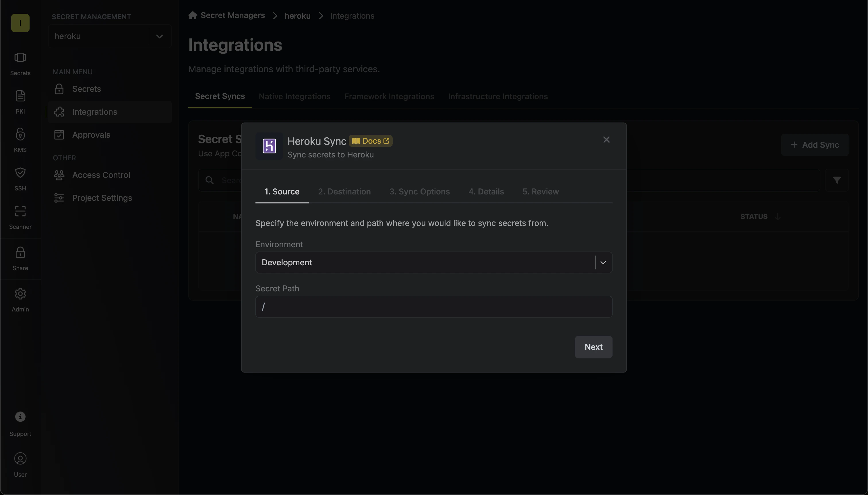Focus the sync search field
Screen dimensions: 868x495
coord(509,180)
